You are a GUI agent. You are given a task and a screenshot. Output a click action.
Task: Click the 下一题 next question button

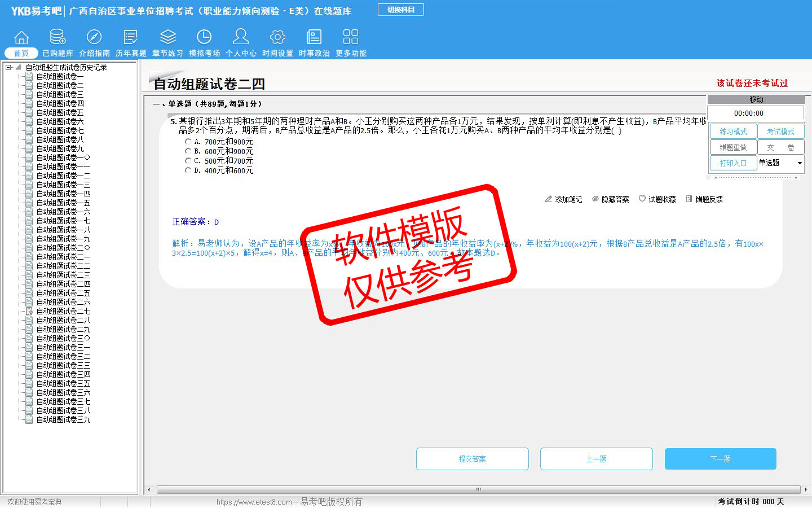[x=720, y=459]
